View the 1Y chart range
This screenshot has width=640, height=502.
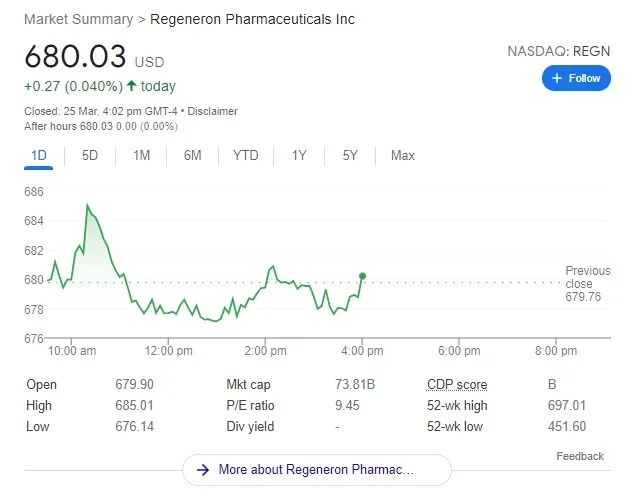[299, 155]
